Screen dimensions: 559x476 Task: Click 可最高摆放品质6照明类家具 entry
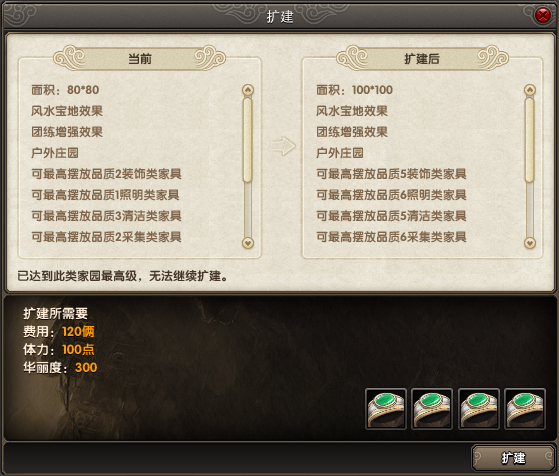(x=391, y=195)
